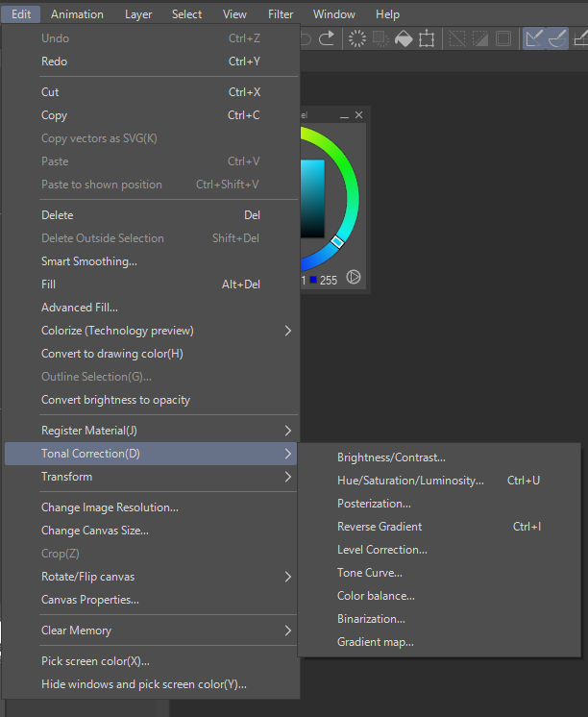Minimize the color wheel panel
Screen dimensions: 588x717
pos(345,115)
